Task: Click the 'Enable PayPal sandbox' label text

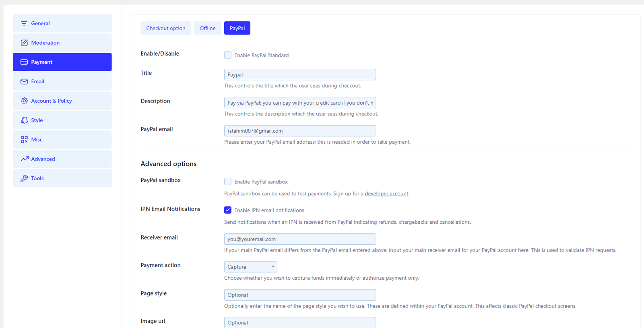Action: click(x=261, y=182)
